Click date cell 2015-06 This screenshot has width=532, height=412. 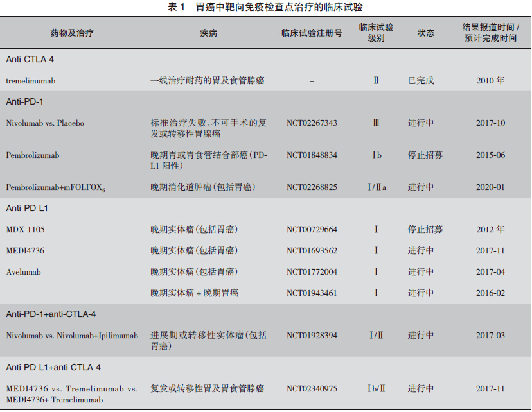(x=490, y=155)
